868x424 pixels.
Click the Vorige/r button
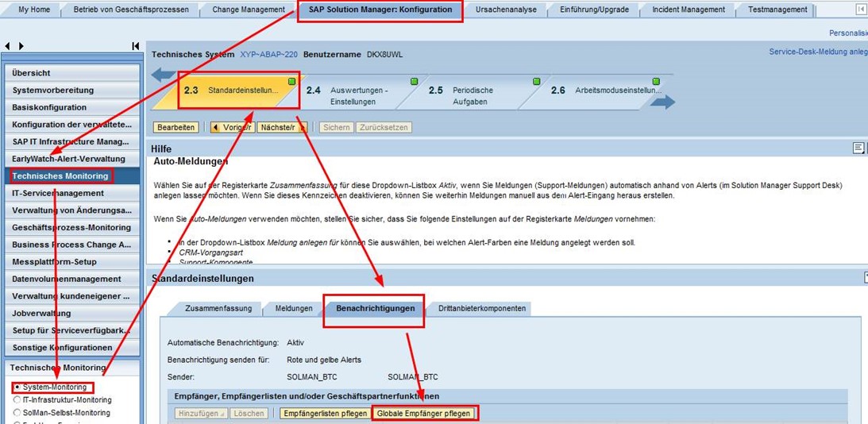[x=231, y=128]
